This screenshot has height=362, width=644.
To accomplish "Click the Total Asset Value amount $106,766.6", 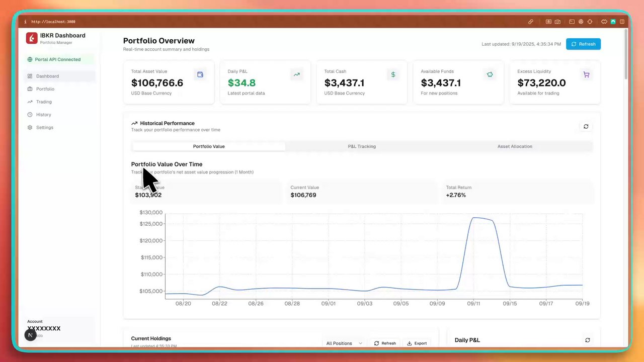I will click(x=157, y=83).
